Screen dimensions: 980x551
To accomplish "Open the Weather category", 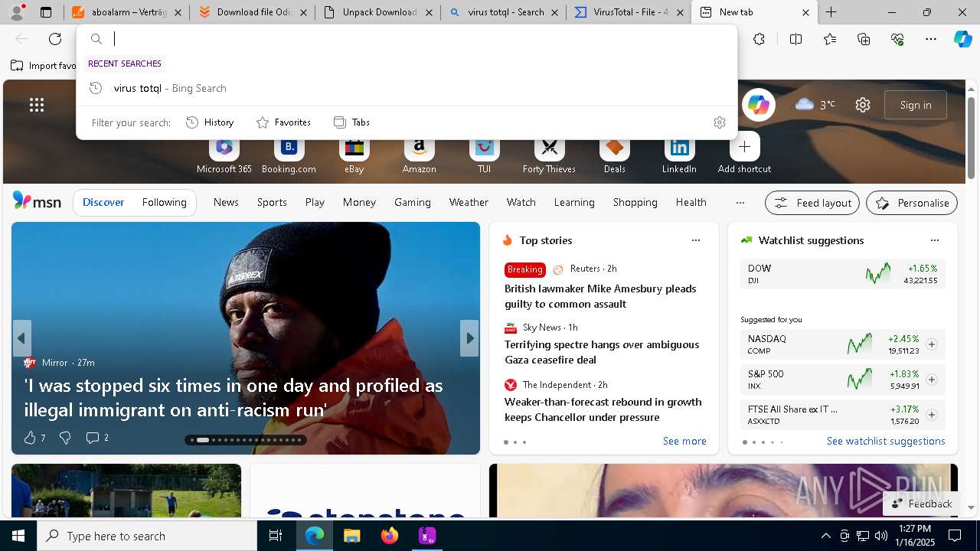I will (469, 202).
